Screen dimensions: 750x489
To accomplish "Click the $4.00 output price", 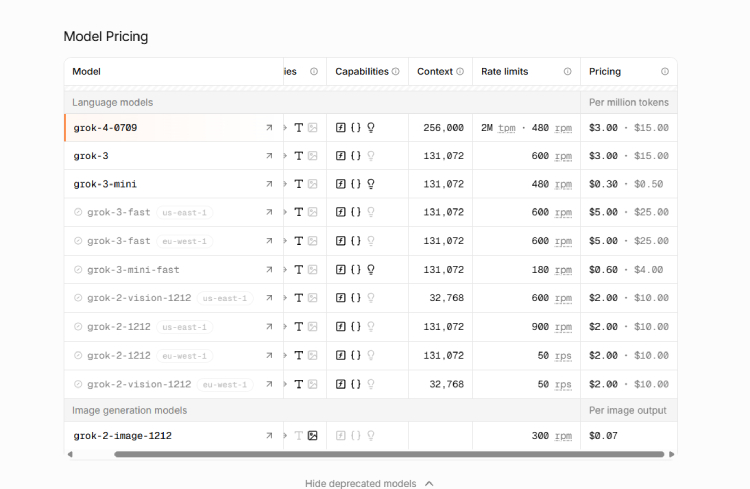I will (649, 270).
